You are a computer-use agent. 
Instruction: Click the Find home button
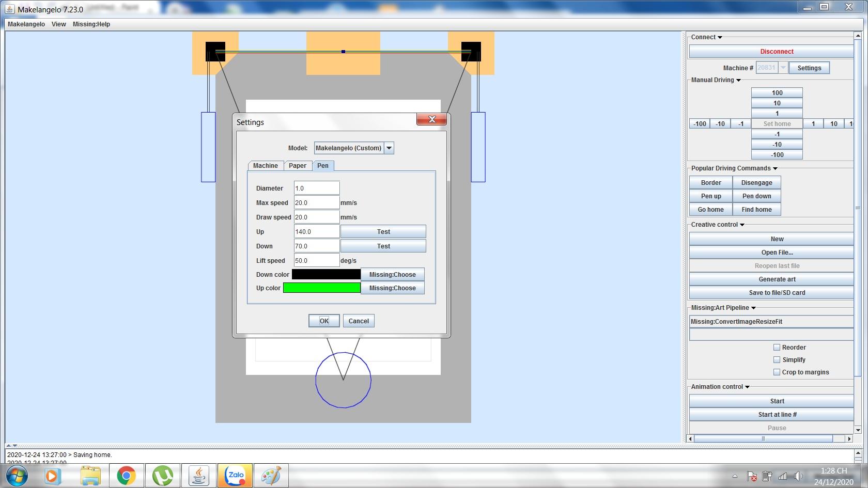pyautogui.click(x=757, y=209)
